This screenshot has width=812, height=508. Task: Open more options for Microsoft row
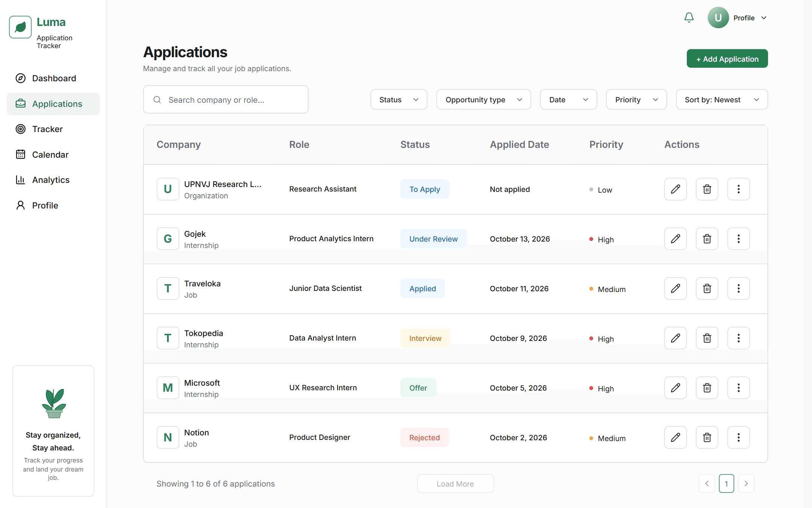point(738,388)
